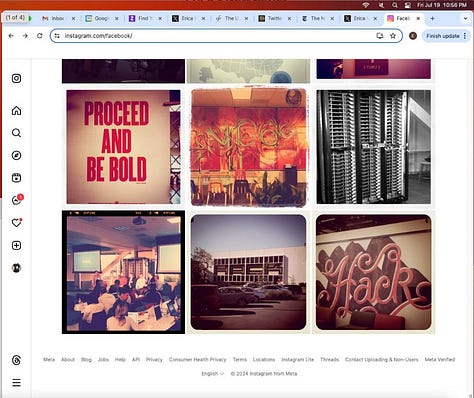Open Contact Uploading & Non-Users link
474x398 pixels.
pos(382,359)
